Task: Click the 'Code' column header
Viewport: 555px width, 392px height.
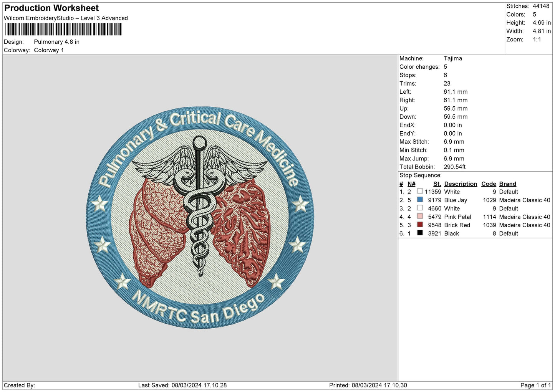Action: (x=489, y=184)
